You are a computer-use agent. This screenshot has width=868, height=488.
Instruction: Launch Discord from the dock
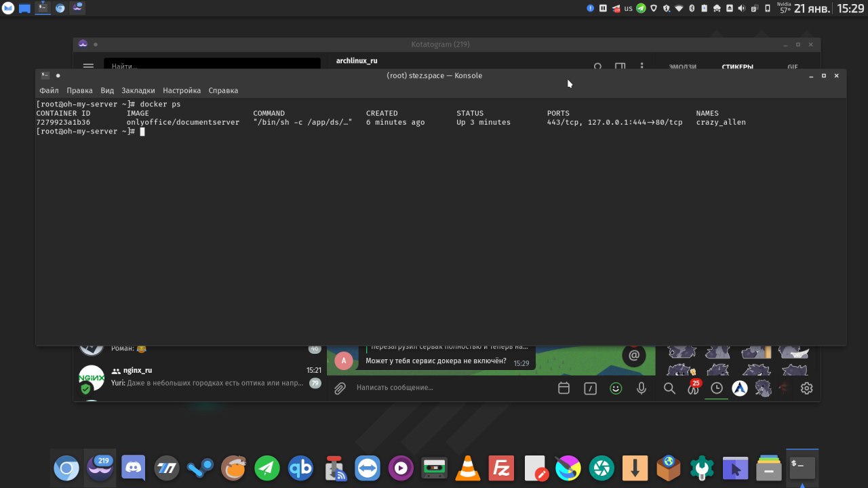point(133,468)
